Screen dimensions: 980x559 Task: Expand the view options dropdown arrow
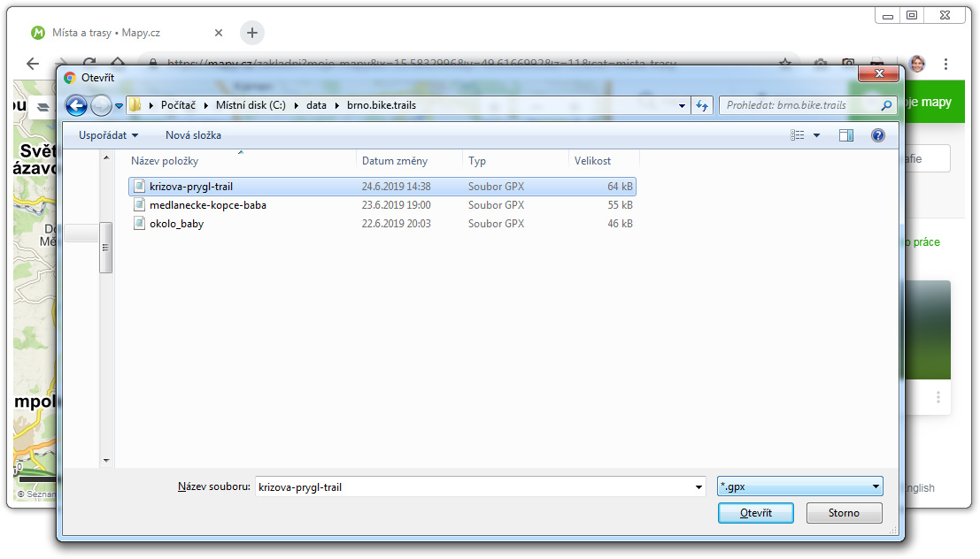coord(816,135)
